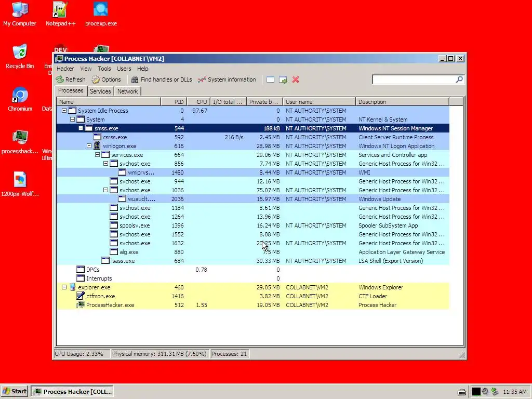532x399 pixels.
Task: Sort by the Private bytes column header
Action: coord(264,102)
